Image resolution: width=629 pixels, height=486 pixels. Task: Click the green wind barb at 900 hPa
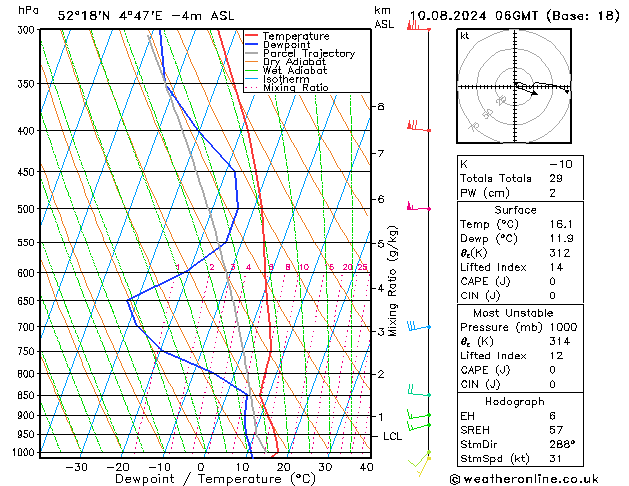419,415
